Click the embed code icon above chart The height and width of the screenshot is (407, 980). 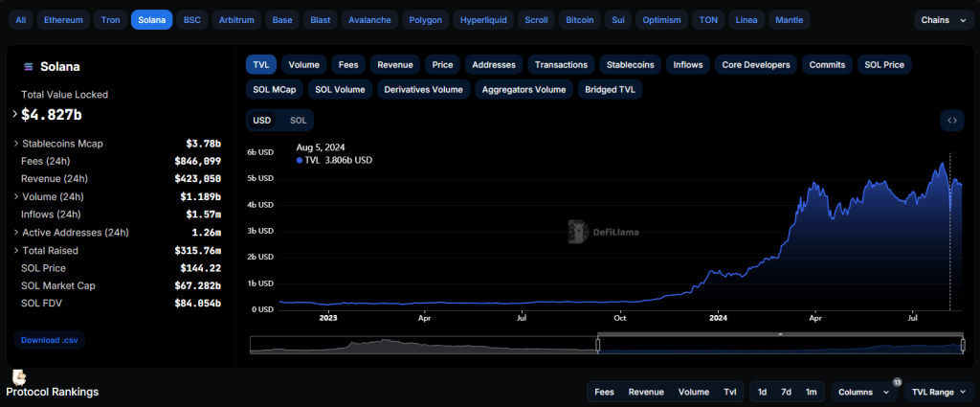tap(951, 121)
